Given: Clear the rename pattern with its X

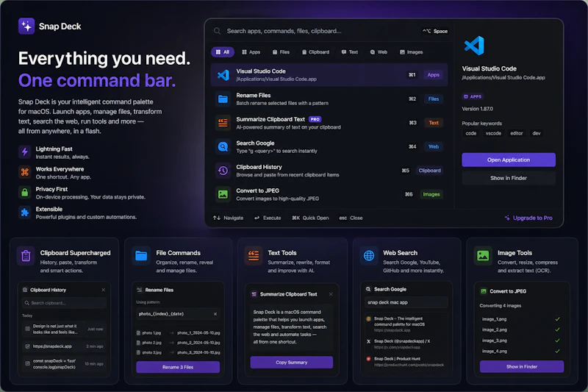Looking at the screenshot, I should (215, 314).
